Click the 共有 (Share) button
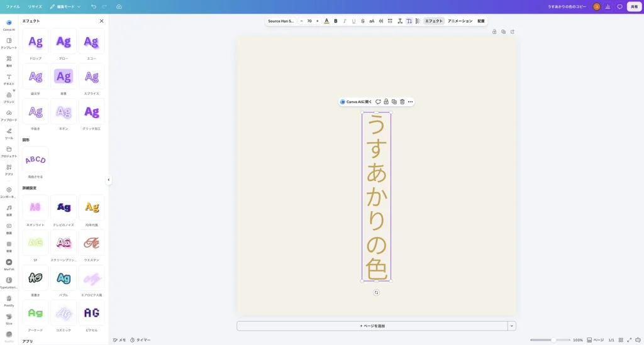Screen dimensions: 644x345 coord(634,6)
